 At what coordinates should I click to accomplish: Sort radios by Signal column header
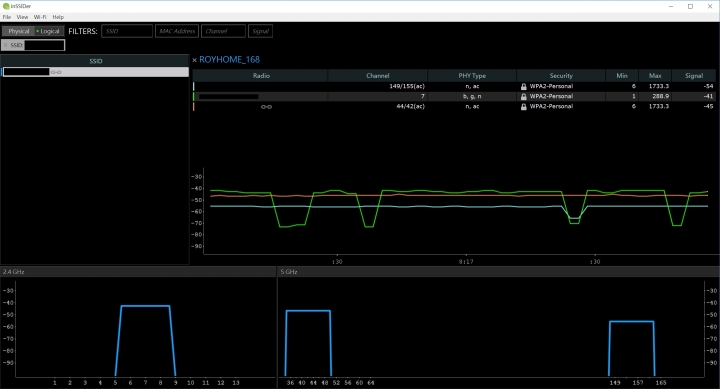pyautogui.click(x=693, y=76)
